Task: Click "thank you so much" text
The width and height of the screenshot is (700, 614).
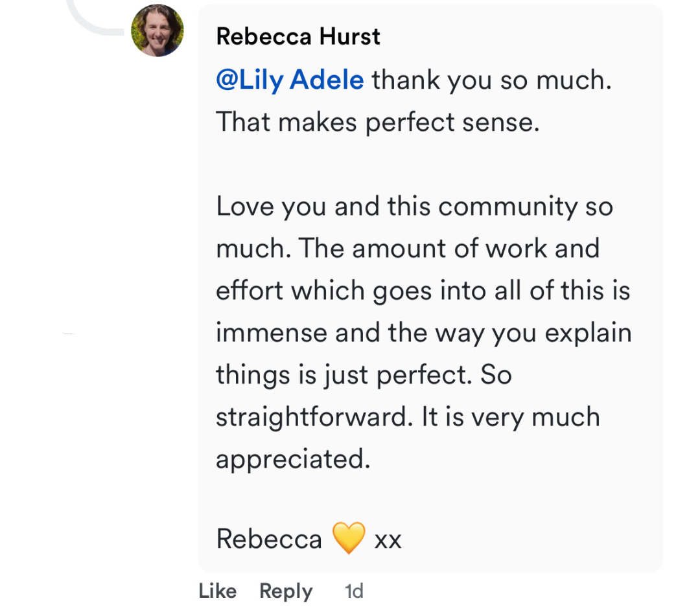Action: pyautogui.click(x=491, y=80)
